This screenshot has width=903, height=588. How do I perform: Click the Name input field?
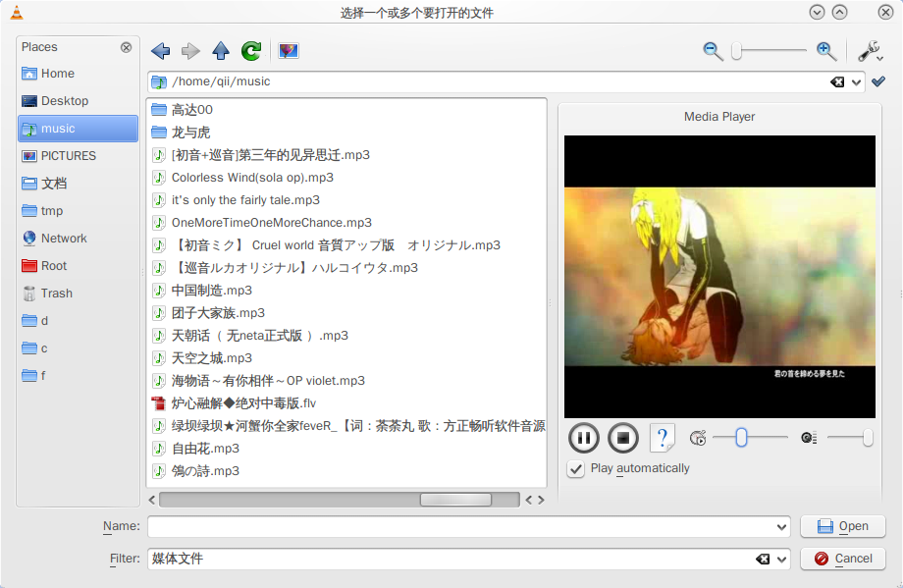click(x=469, y=526)
